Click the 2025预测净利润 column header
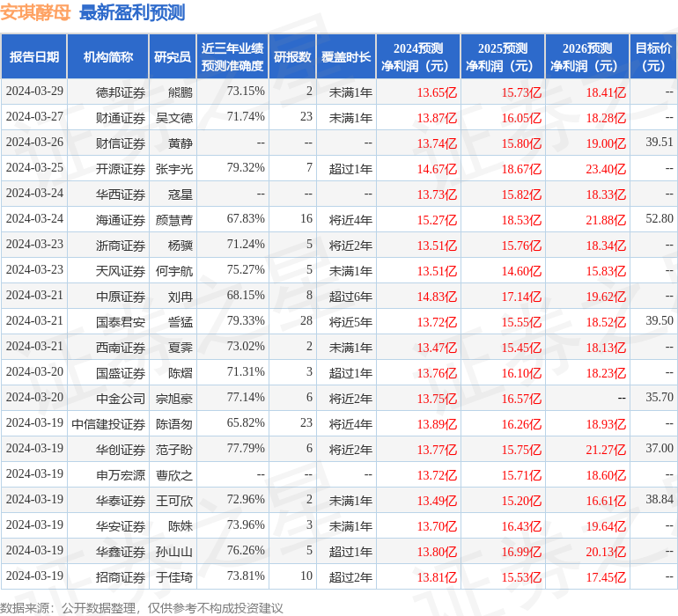Image resolution: width=678 pixels, height=616 pixels. (x=503, y=57)
